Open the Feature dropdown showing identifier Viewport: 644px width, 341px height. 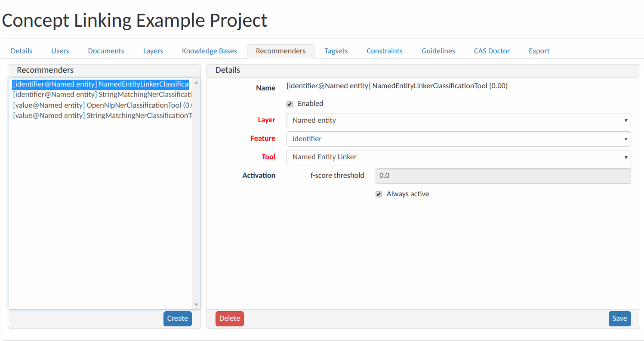(459, 139)
